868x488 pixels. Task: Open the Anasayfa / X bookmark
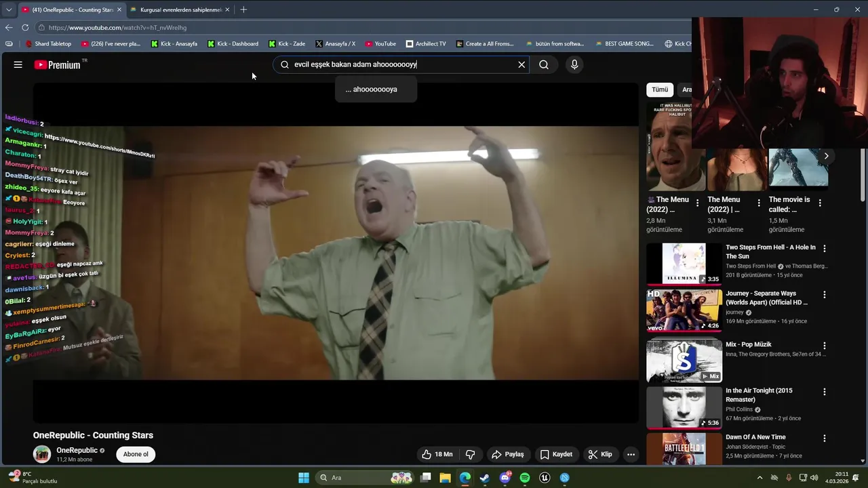336,43
